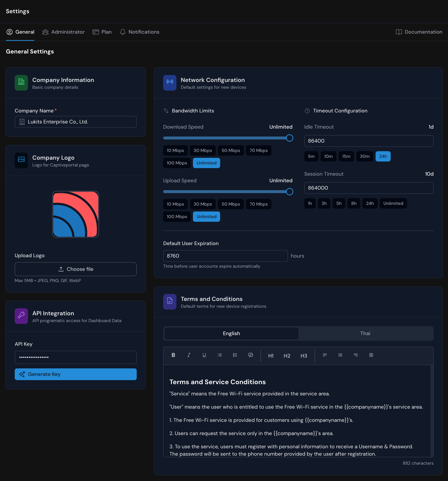This screenshot has height=481, width=448.
Task: Open Documentation from the top bar
Action: (x=419, y=32)
